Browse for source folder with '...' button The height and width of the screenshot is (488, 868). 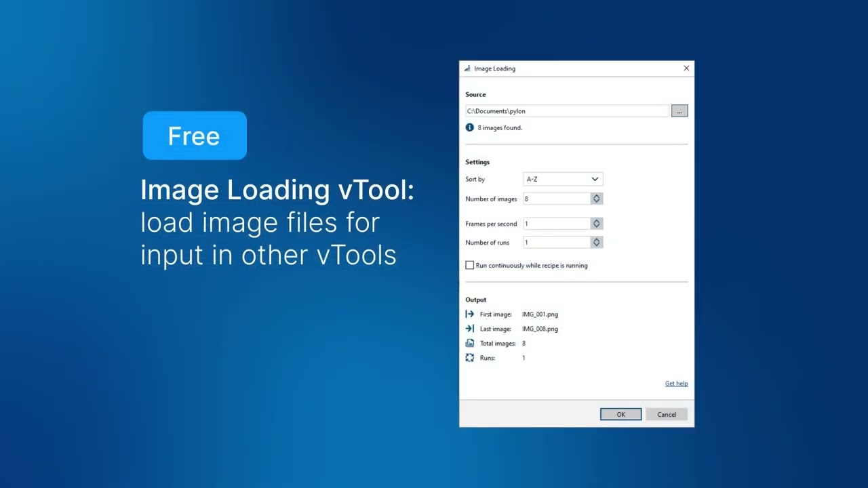(x=679, y=111)
